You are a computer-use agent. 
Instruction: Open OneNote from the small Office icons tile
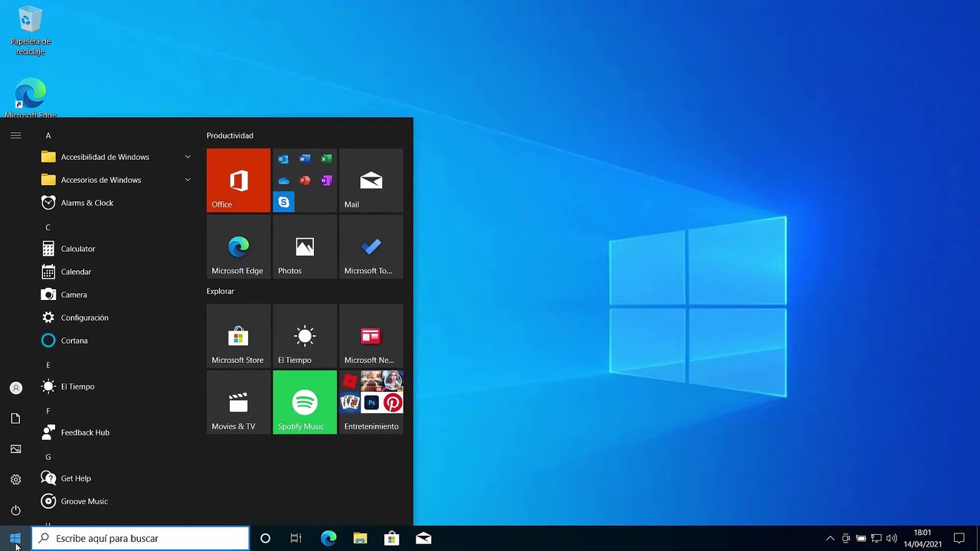click(326, 181)
